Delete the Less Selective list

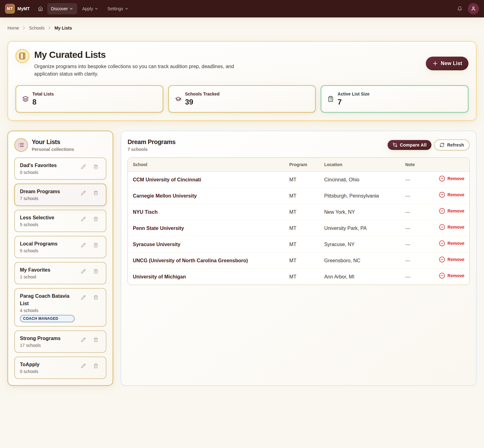[96, 219]
